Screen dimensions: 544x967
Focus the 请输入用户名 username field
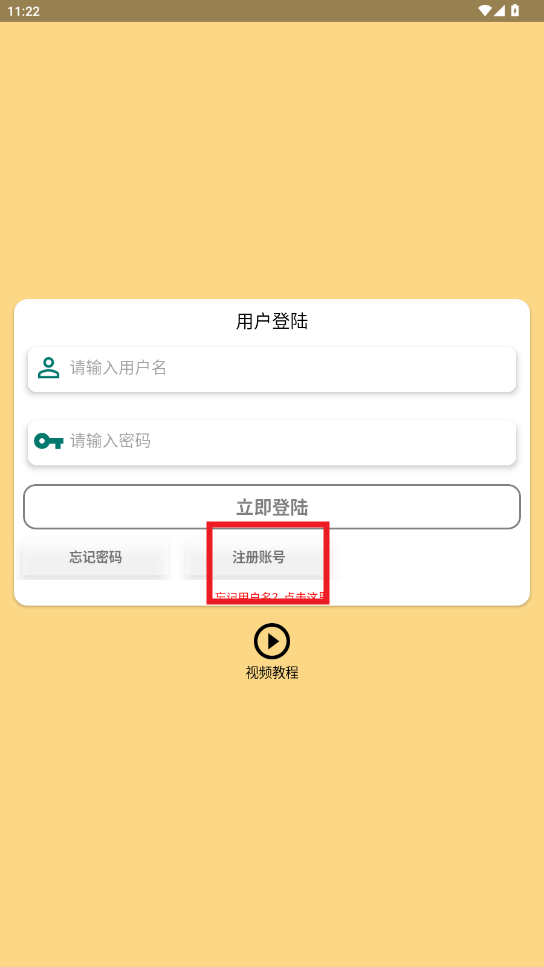pos(271,369)
